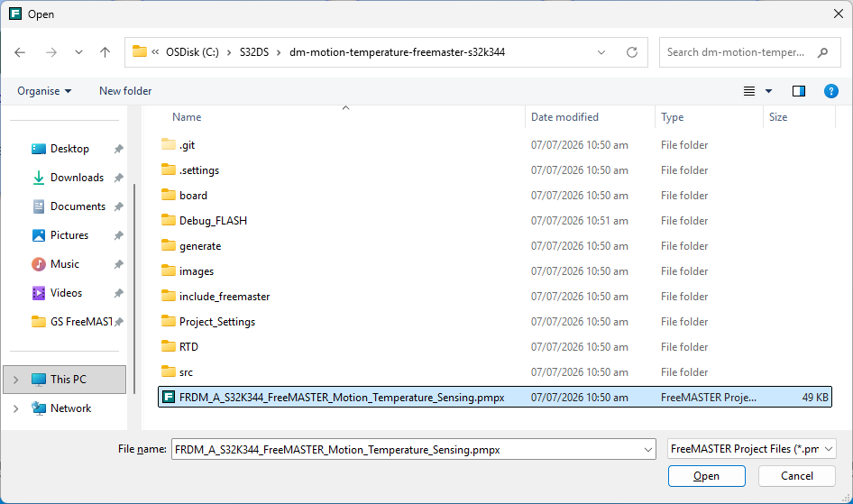Expand the This PC tree node
The width and height of the screenshot is (853, 504).
point(15,380)
